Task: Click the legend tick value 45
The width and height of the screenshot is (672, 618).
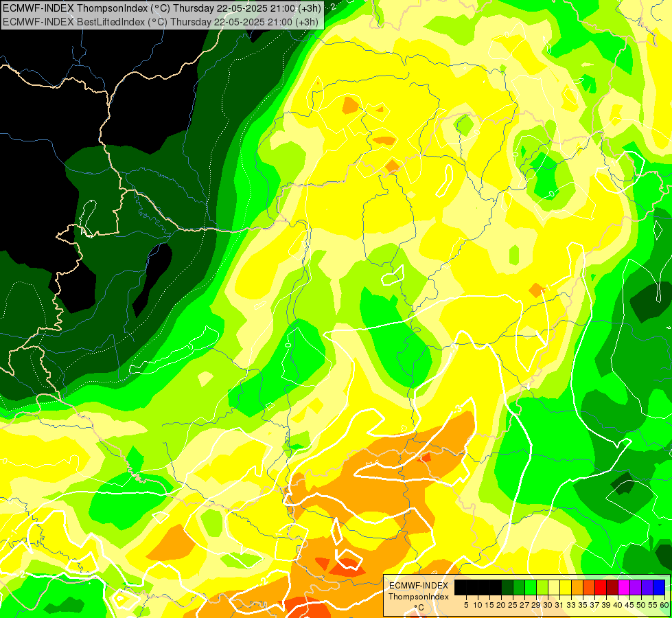Action: [x=629, y=605]
